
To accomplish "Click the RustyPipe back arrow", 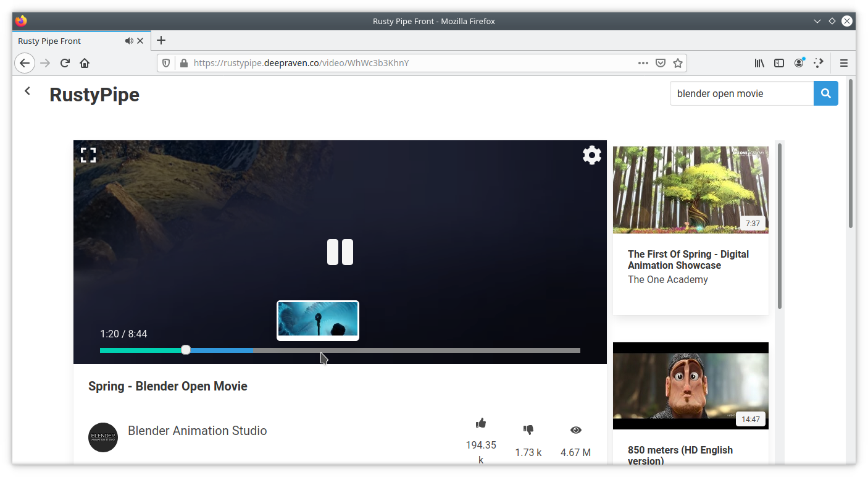I will coord(27,91).
